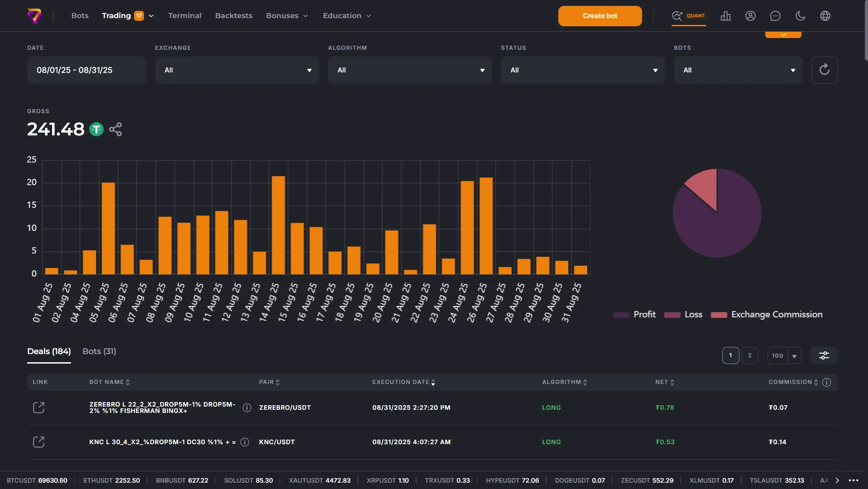Click the Create bot button
The width and height of the screenshot is (868, 489).
599,16
